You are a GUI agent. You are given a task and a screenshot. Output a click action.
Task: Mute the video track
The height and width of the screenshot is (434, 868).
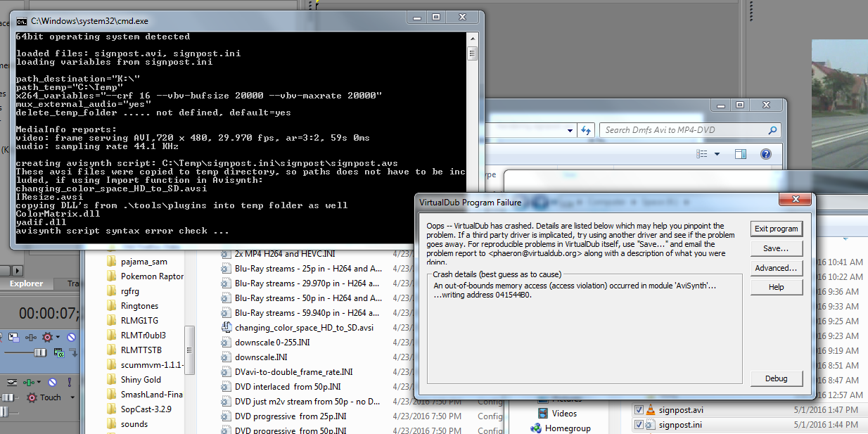point(71,337)
